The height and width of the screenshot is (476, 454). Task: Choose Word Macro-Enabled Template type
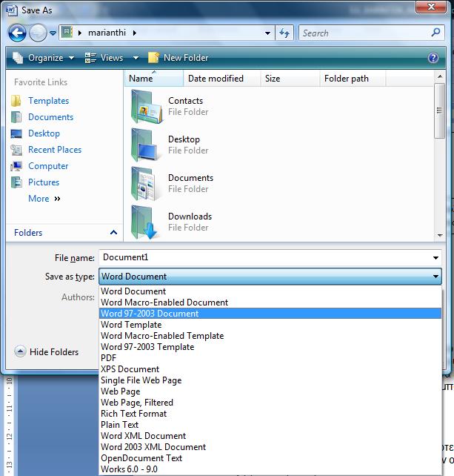click(x=270, y=336)
